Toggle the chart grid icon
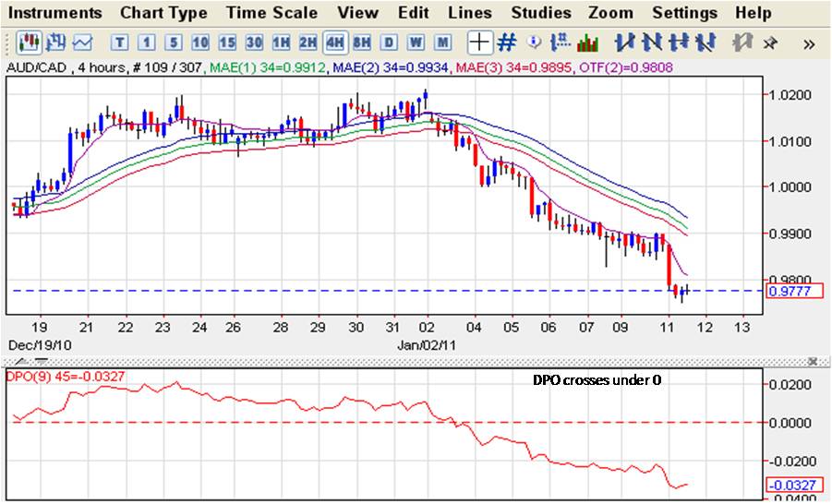 pos(507,42)
